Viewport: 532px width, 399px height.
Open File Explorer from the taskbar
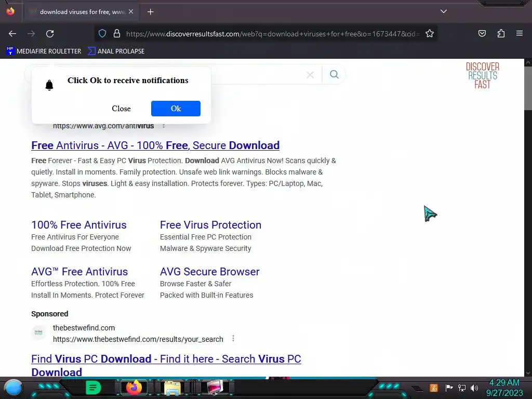point(172,388)
